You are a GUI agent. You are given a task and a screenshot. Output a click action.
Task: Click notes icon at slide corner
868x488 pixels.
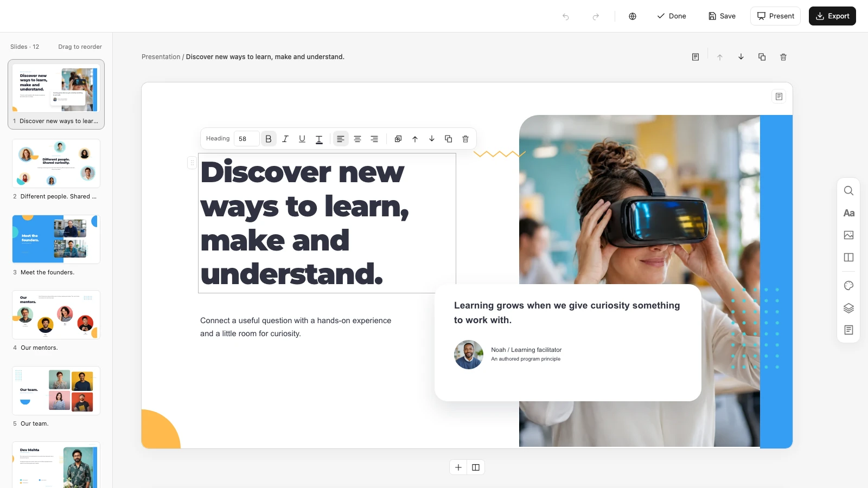pos(779,97)
